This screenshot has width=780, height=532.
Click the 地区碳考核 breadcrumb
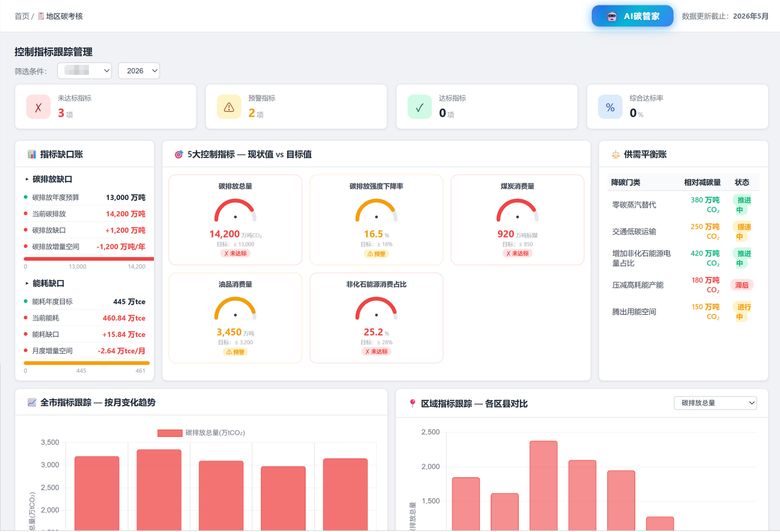(x=64, y=16)
